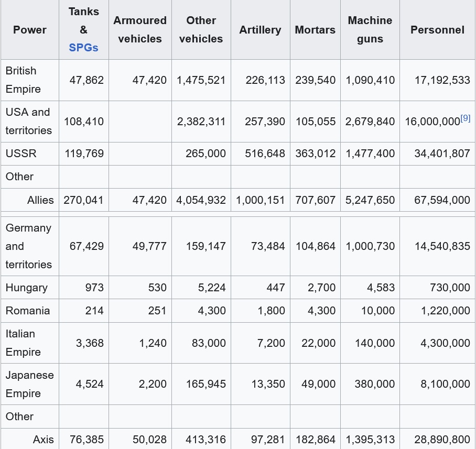Viewport: 476px width, 449px height.
Task: Click British Empire personnel 17,192,533
Action: click(x=442, y=80)
